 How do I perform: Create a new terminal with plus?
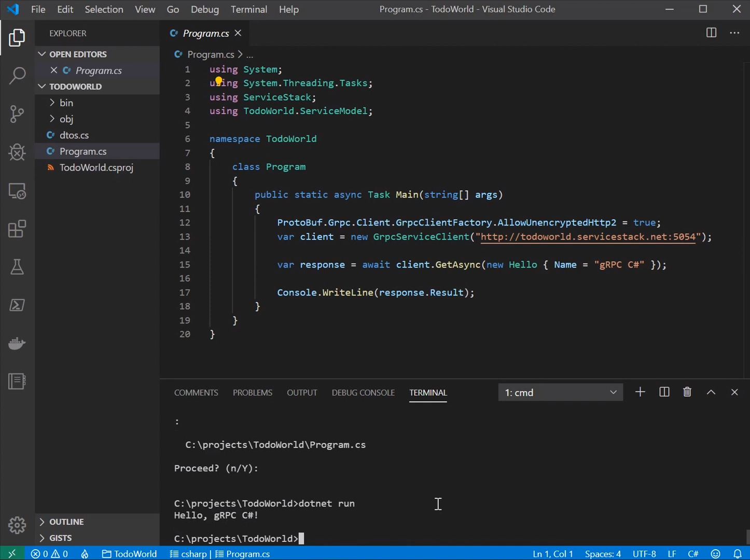[640, 392]
